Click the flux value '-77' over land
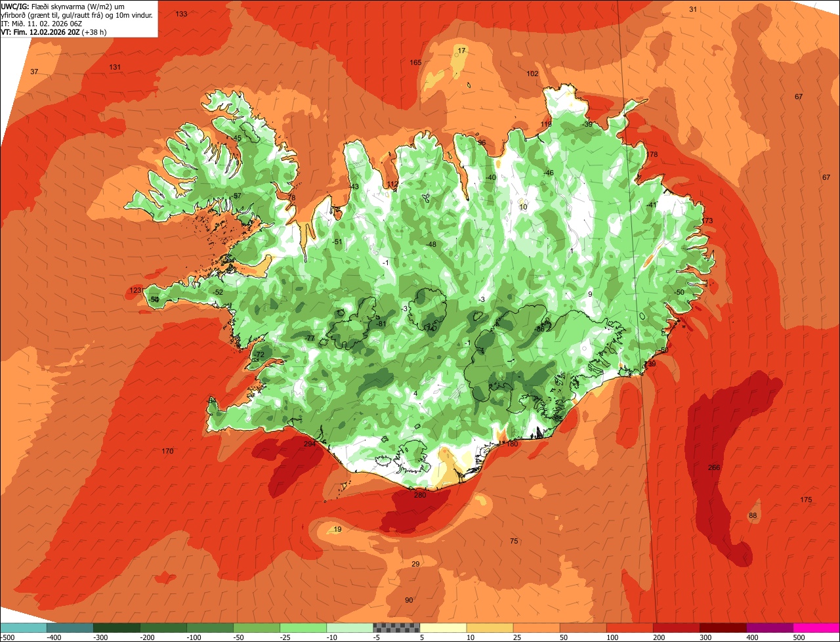The height and width of the screenshot is (642, 840). [x=310, y=338]
